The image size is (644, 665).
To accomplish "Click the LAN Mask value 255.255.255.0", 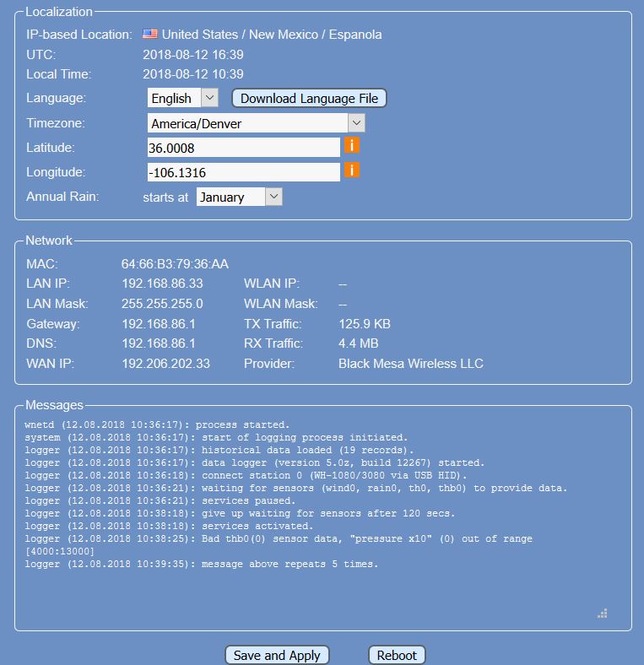I will click(162, 304).
